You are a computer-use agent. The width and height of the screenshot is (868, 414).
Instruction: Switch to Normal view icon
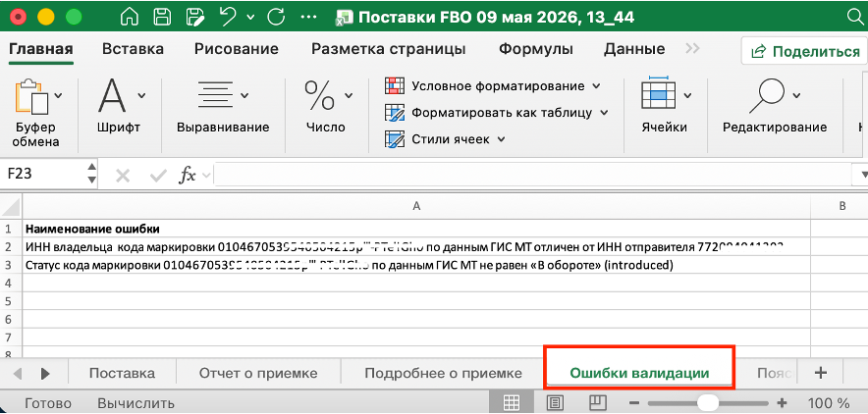pos(513,402)
